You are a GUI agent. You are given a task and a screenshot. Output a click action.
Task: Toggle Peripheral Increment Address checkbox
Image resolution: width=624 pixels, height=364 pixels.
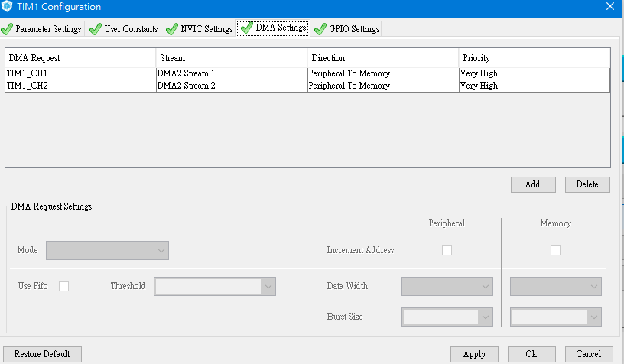point(447,251)
